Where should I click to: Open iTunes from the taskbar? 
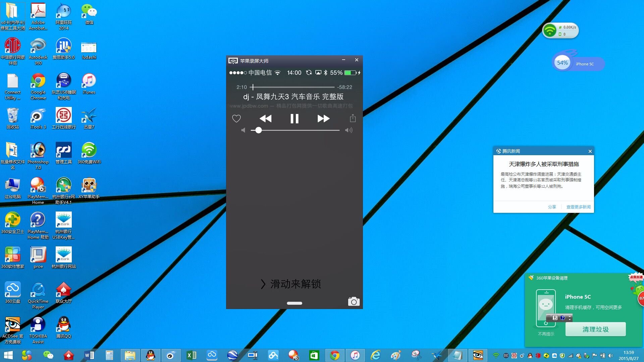click(x=355, y=355)
